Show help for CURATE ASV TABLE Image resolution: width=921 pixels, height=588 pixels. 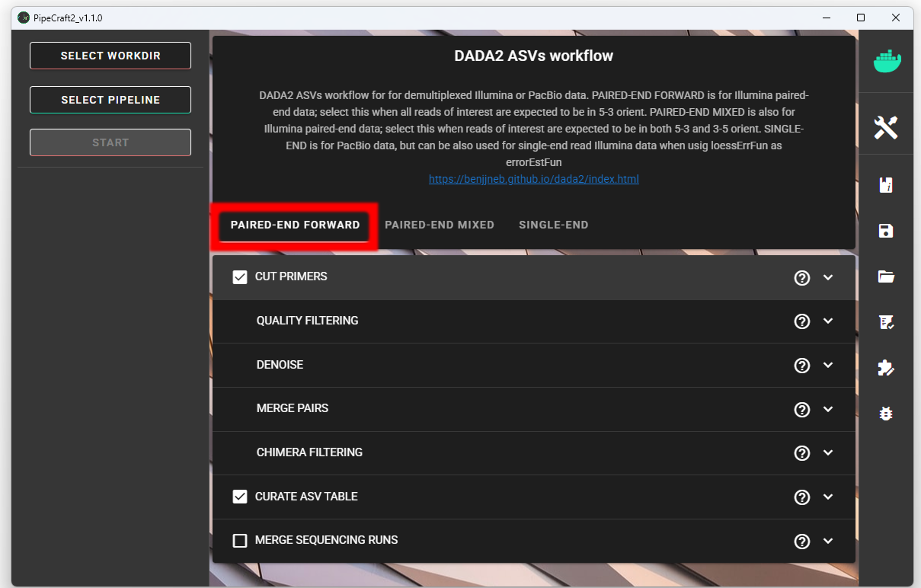pos(802,497)
